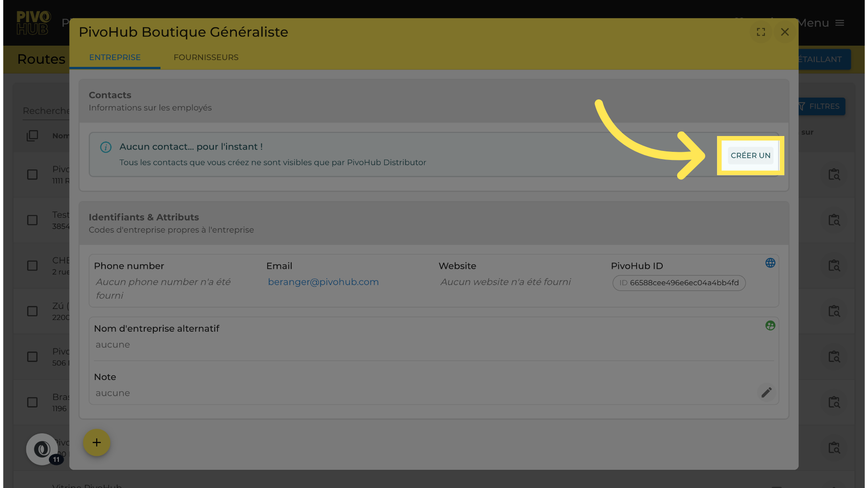Screen dimensions: 868x488
Task: Open the beranger@pivohub.com email link
Action: click(323, 282)
